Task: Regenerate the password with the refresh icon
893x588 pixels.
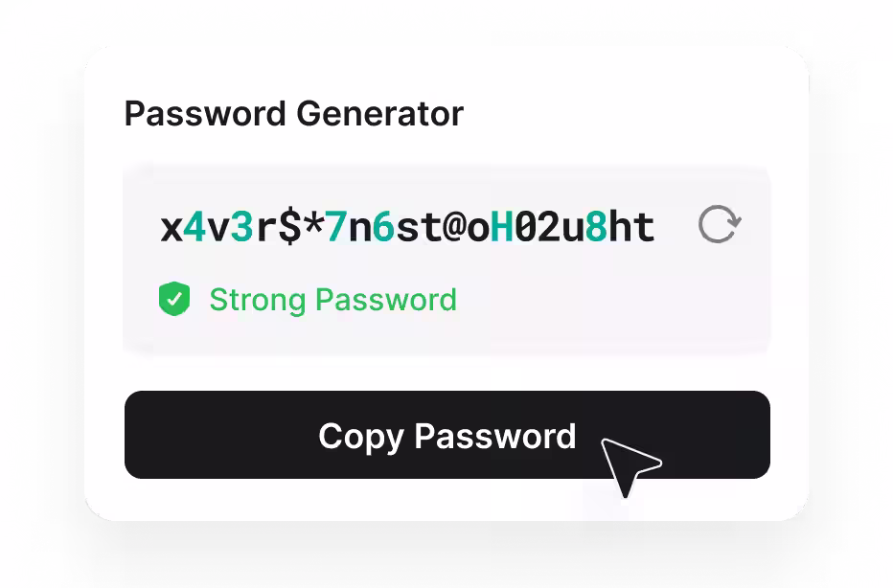Action: [x=720, y=224]
